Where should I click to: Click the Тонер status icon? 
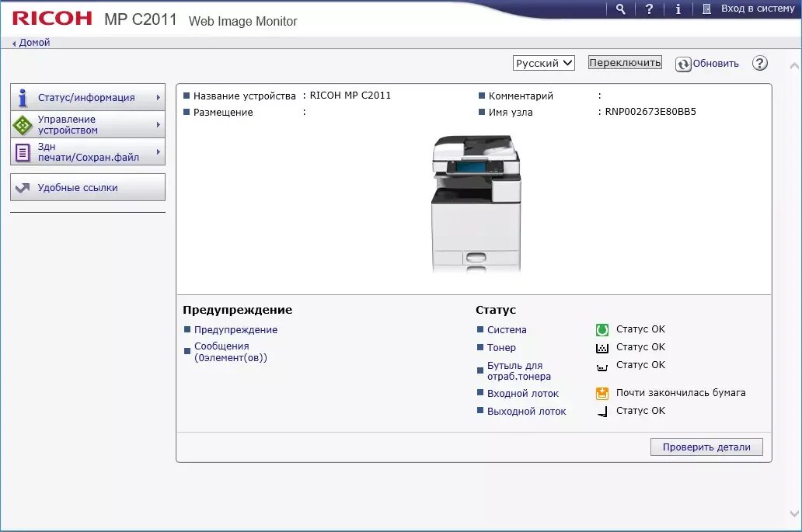(602, 348)
